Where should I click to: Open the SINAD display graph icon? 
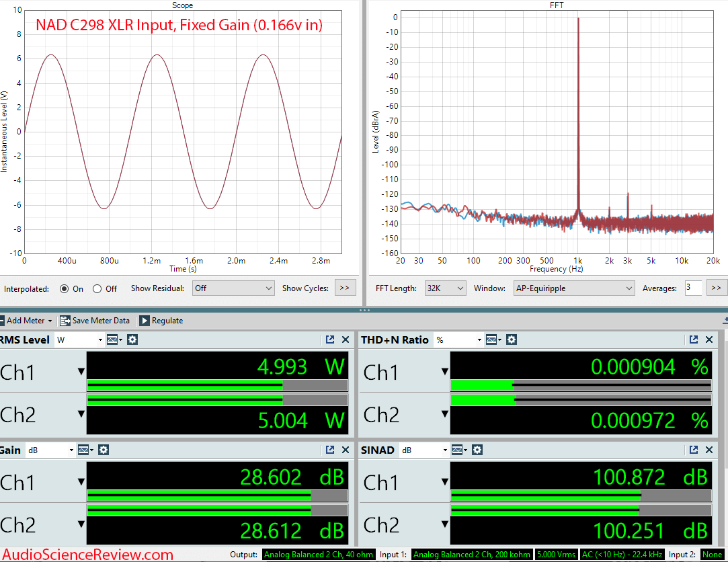point(458,450)
